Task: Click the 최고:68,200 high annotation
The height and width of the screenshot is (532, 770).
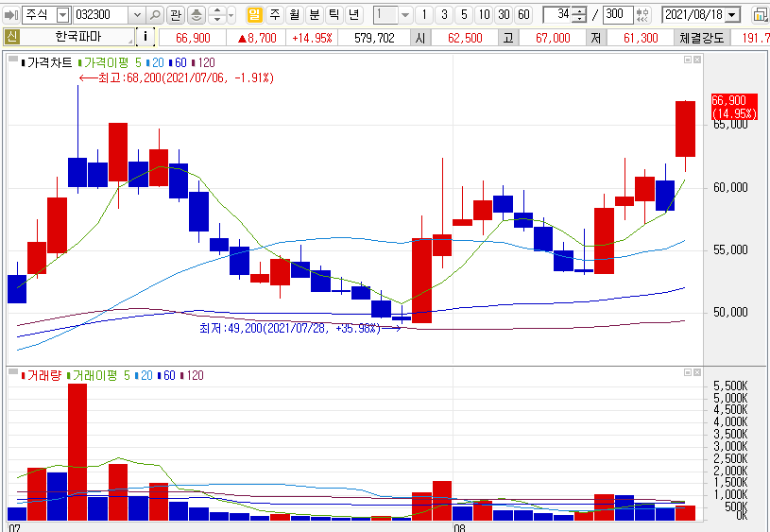Action: pos(177,78)
